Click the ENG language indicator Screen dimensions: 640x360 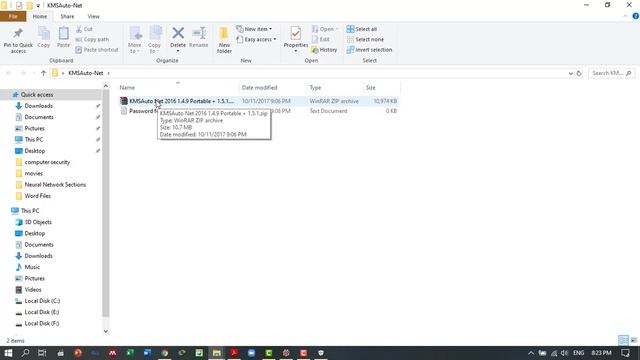(578, 353)
